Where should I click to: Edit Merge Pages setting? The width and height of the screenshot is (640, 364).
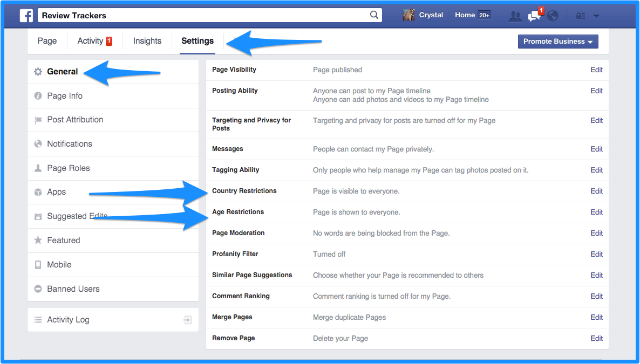[x=596, y=317]
